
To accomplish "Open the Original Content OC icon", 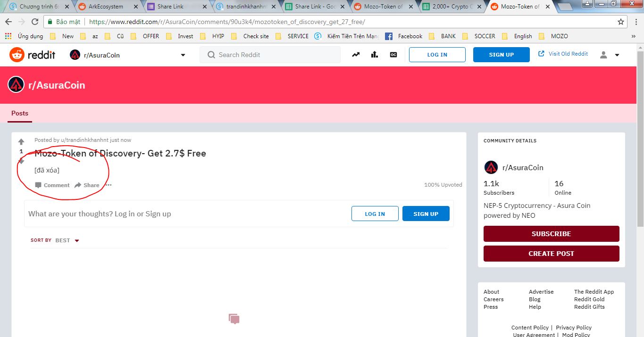I will (393, 55).
